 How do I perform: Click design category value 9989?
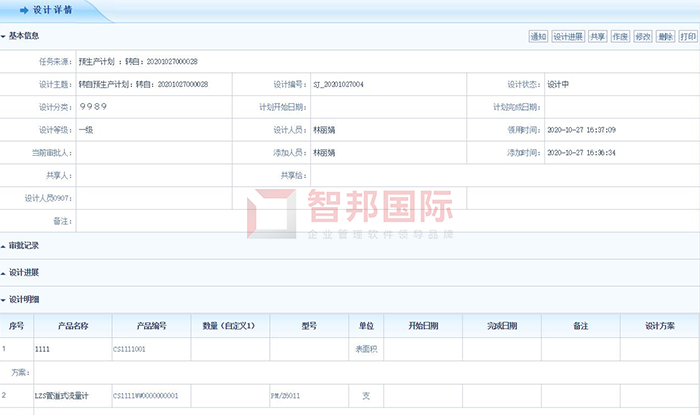click(93, 107)
